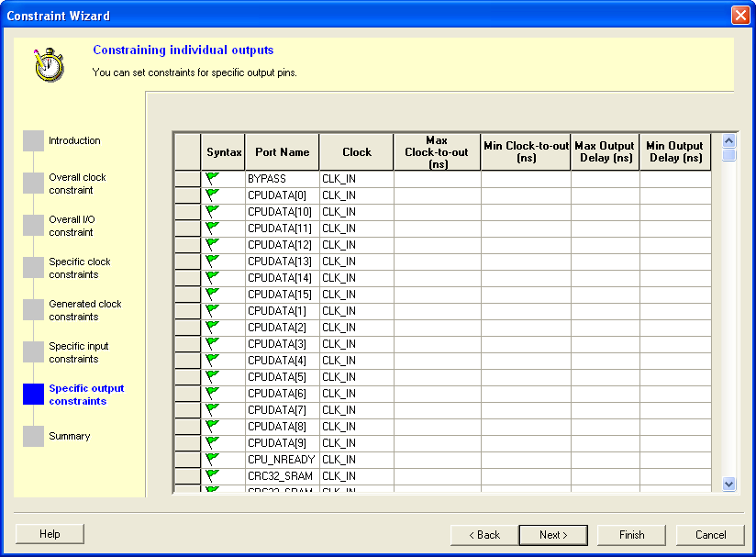Select the row header for BYPASS
Viewport: 756px width, 557px height.
[187, 179]
